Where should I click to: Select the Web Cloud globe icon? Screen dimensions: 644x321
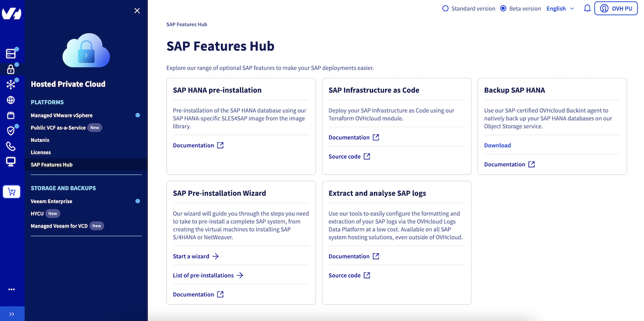coord(11,100)
